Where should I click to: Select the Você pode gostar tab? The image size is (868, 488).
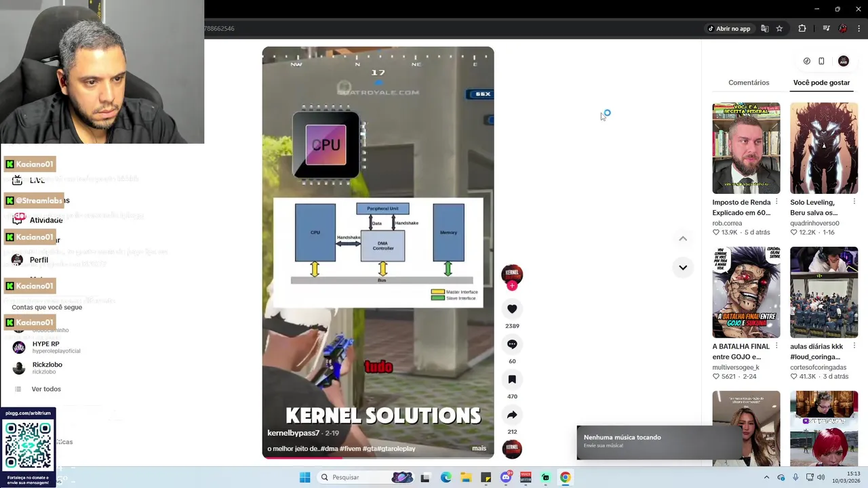click(821, 83)
